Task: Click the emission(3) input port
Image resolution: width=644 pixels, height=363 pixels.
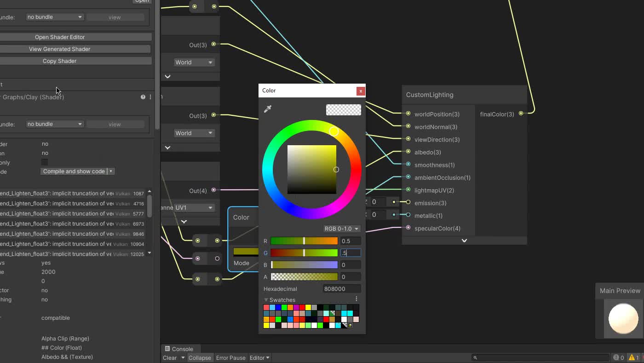Action: pos(408,202)
